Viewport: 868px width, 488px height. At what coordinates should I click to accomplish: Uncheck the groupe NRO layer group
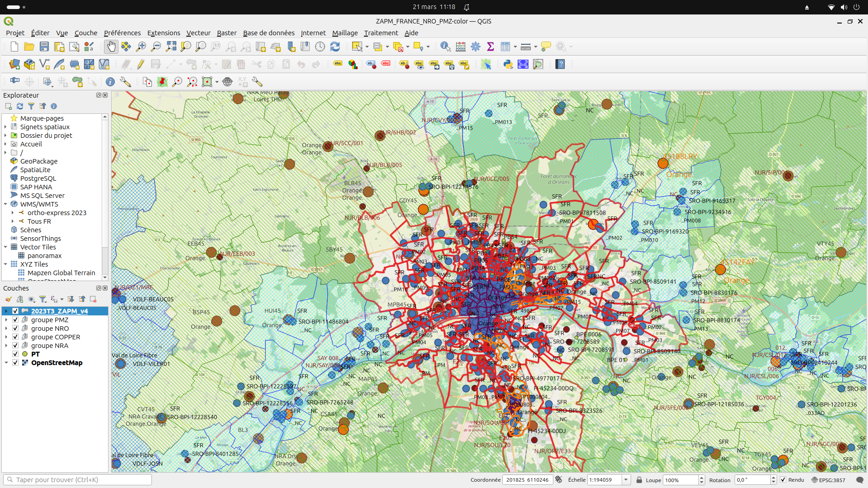[15, 328]
